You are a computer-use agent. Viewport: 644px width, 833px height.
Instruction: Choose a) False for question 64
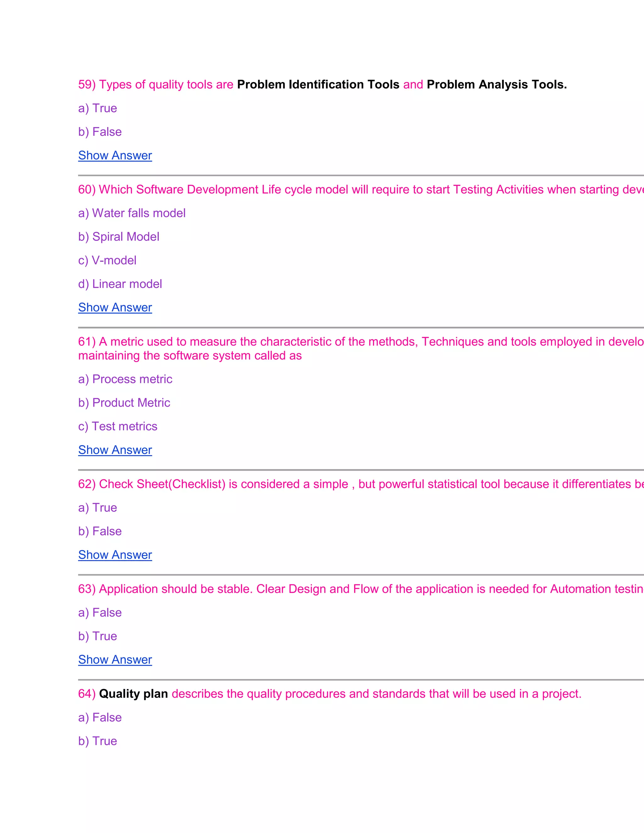pos(100,717)
